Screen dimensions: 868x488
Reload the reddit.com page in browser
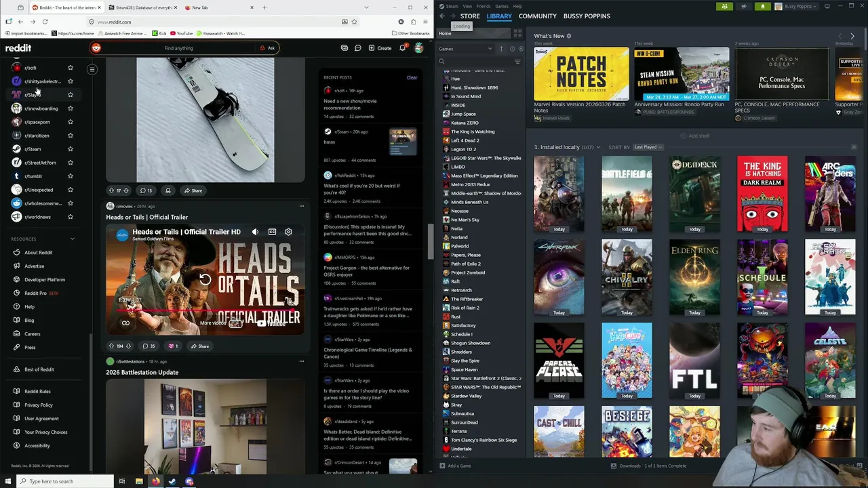tap(45, 22)
